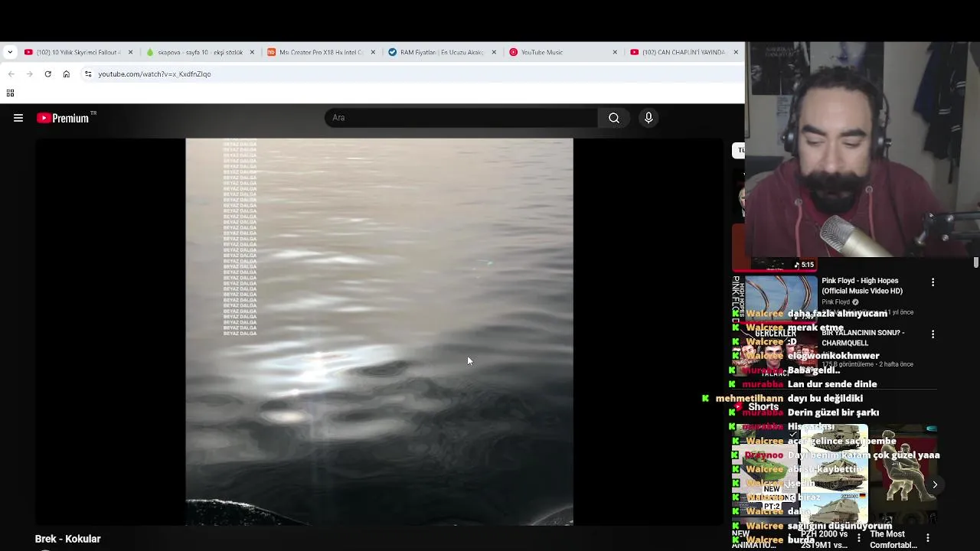The image size is (980, 551).
Task: Close the CAN CHAPLIN'İ YAYINDA tab
Action: [736, 52]
